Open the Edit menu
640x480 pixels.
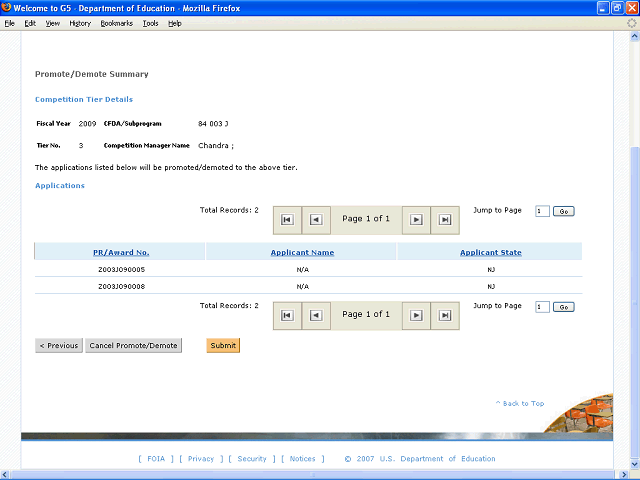click(x=30, y=23)
